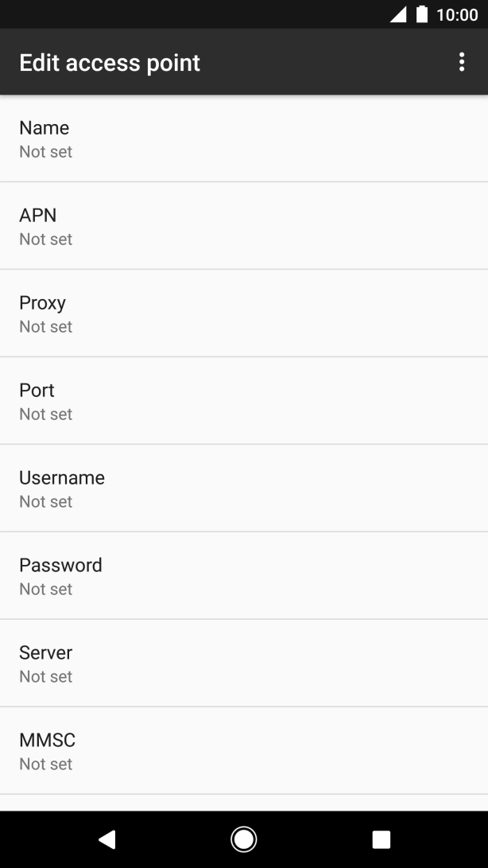Tap the cellular signal status icon
Image resolution: width=488 pixels, height=868 pixels.
click(x=398, y=14)
